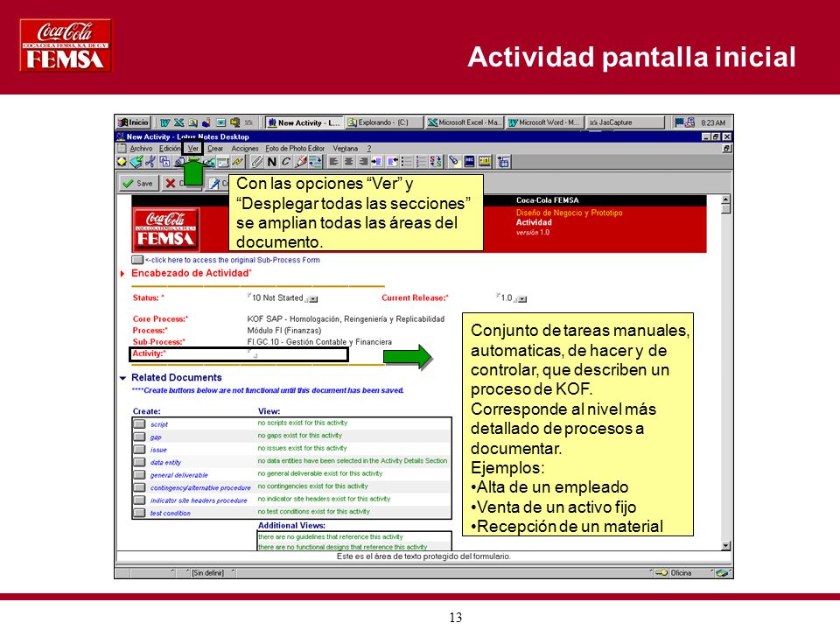Click the bulleted list icon
Screen dimensions: 840x630
click(406, 162)
